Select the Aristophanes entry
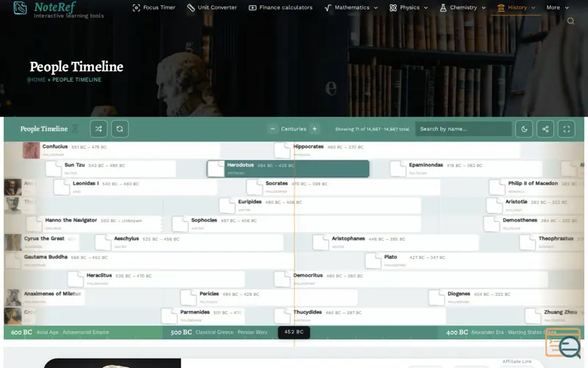The width and height of the screenshot is (588, 368). pyautogui.click(x=395, y=242)
